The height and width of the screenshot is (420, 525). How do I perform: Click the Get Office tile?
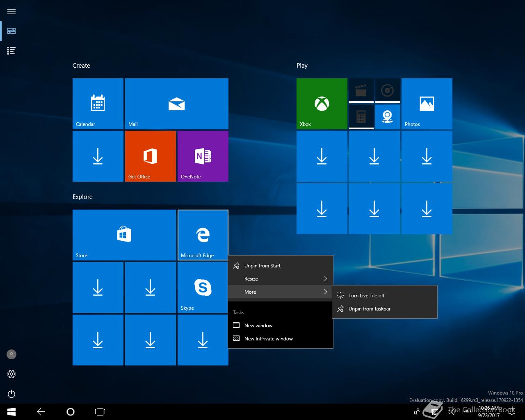[151, 156]
